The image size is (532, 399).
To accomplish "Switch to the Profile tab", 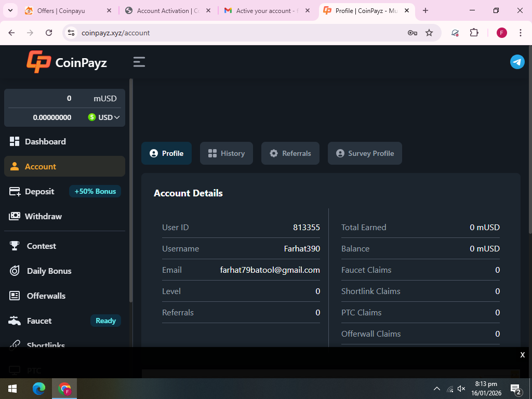I will 166,153.
